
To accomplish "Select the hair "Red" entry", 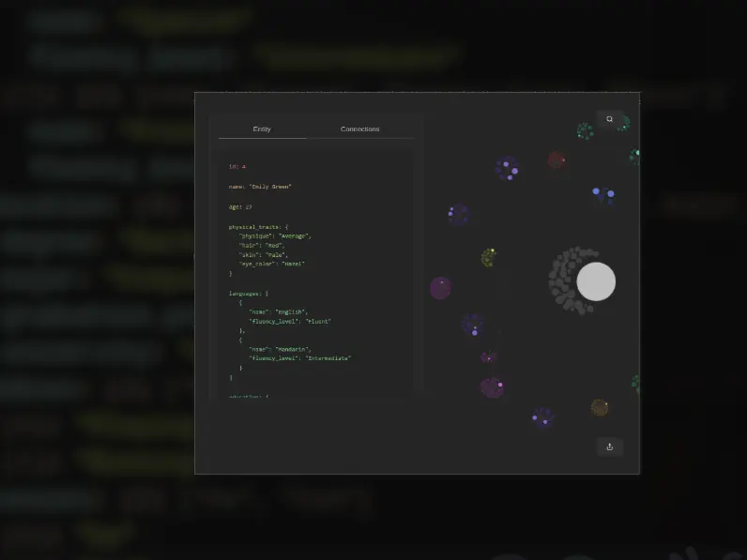I will pyautogui.click(x=275, y=245).
